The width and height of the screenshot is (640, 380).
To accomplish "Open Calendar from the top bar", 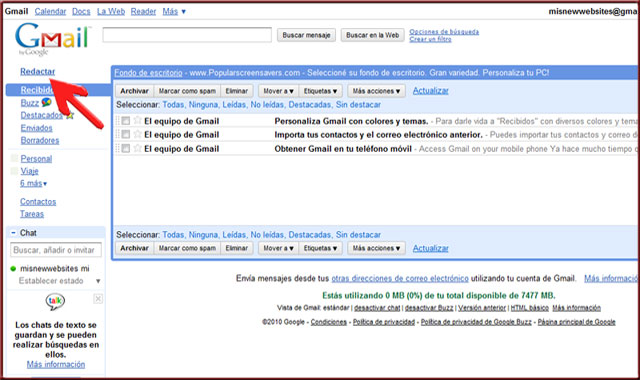I will (x=50, y=11).
